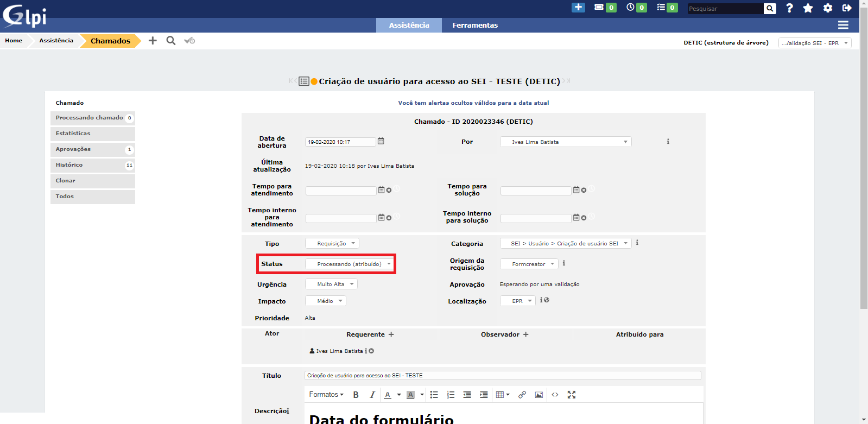Log out with the exit arrow icon
This screenshot has width=868, height=424.
847,8
